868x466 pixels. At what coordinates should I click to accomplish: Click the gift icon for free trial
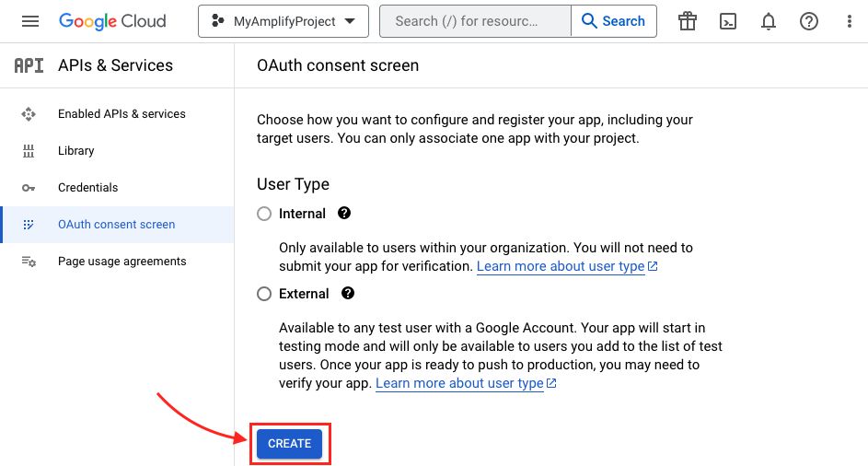pos(688,21)
